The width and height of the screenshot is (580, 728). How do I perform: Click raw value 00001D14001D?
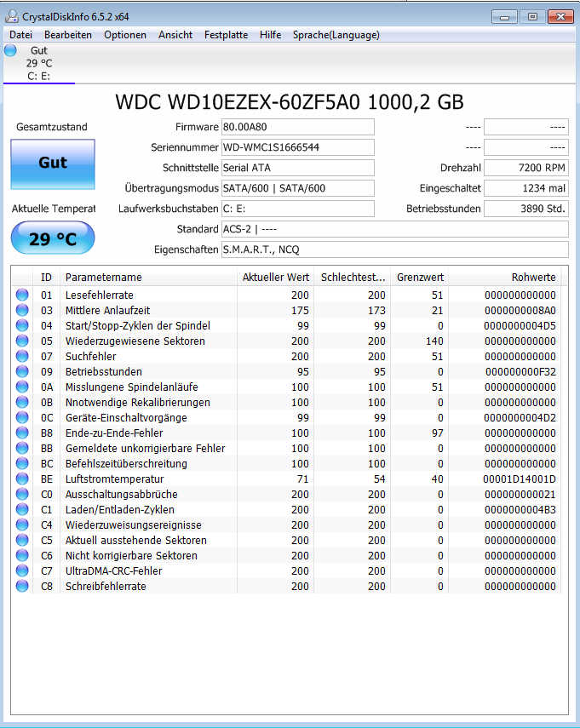(x=520, y=479)
